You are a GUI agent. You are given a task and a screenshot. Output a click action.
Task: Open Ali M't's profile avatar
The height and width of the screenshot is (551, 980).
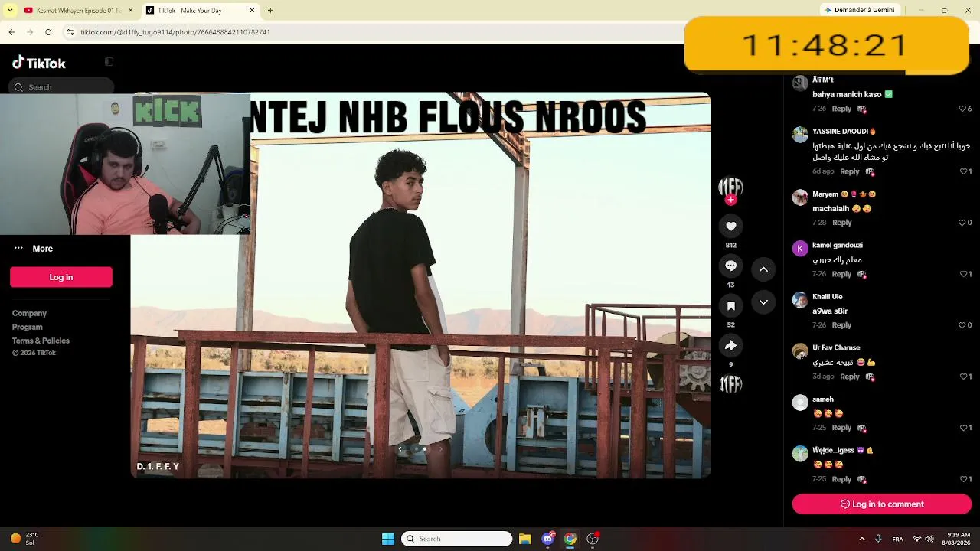(800, 83)
